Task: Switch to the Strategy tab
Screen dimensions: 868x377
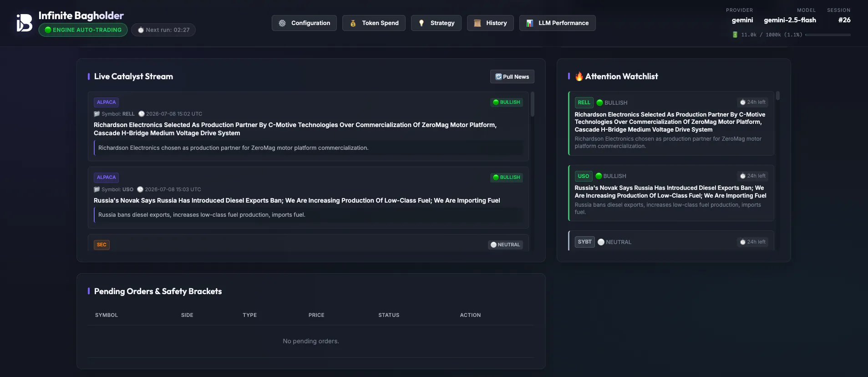Action: (x=436, y=23)
